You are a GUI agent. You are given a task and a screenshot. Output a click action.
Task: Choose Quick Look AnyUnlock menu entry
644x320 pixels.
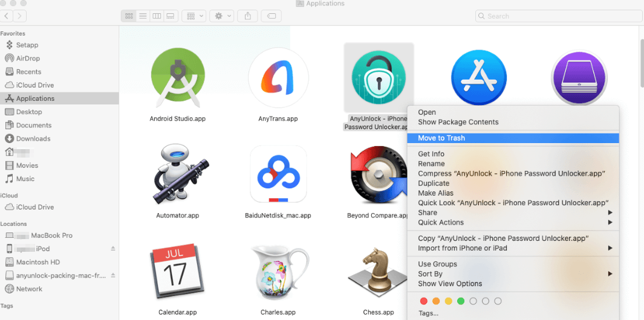[x=513, y=203]
